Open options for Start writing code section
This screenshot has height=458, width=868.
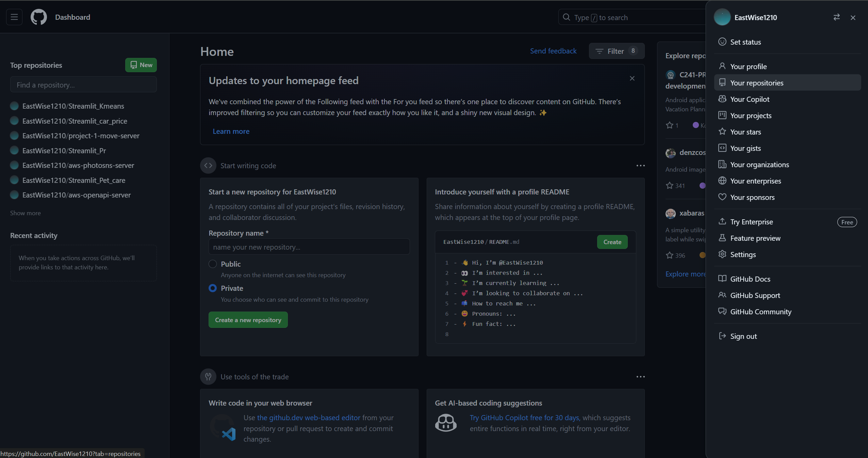pos(641,165)
